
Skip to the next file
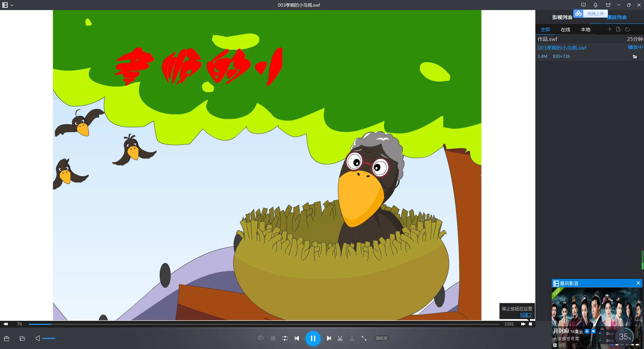pyautogui.click(x=329, y=338)
